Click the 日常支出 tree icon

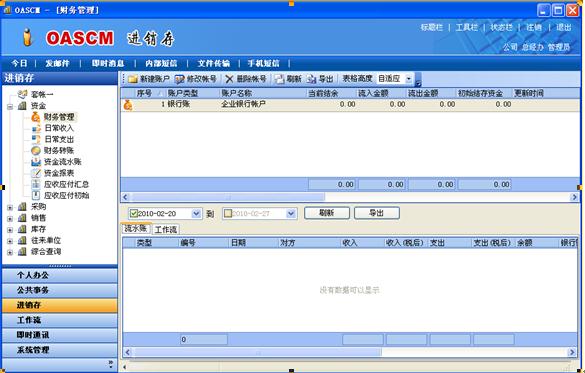click(36, 140)
